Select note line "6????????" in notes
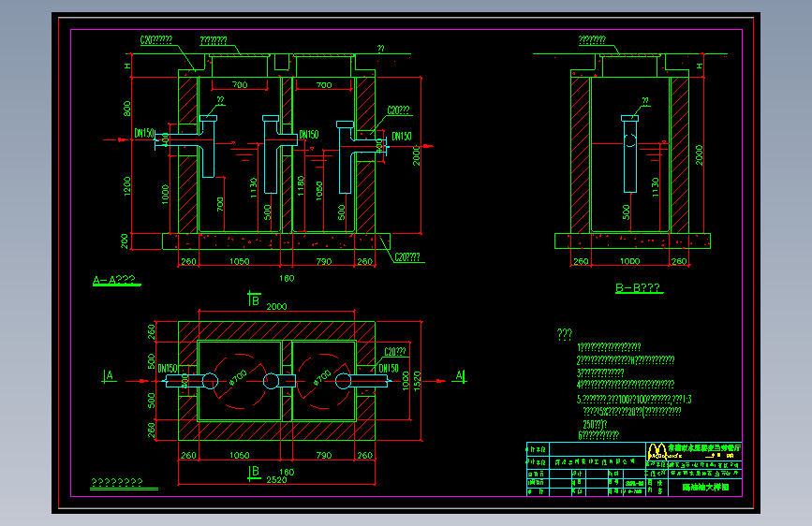812x526 pixels. coord(598,435)
